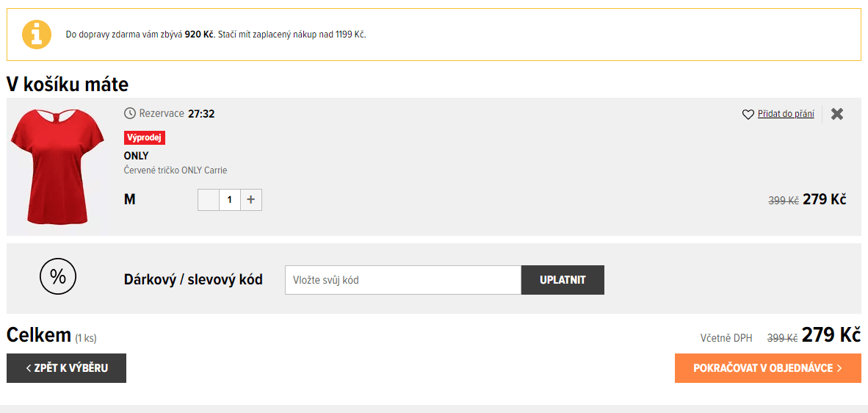The image size is (868, 413).
Task: Click the yellow info icon in the banner
Action: [36, 34]
